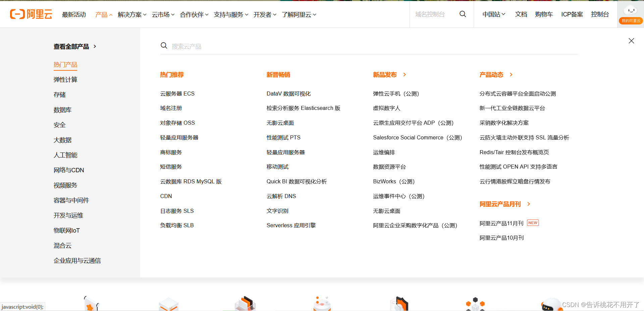The height and width of the screenshot is (311, 644).
Task: Click the header search magnifier icon
Action: pos(463,14)
